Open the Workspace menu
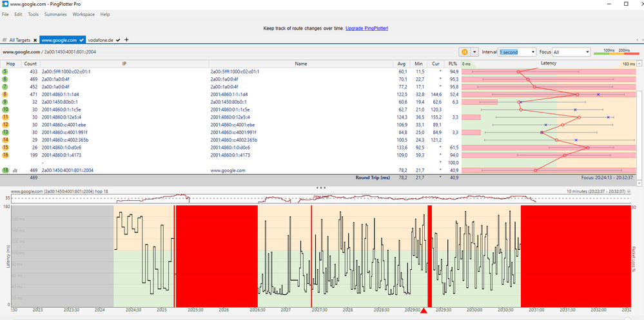The height and width of the screenshot is (320, 644). (83, 14)
